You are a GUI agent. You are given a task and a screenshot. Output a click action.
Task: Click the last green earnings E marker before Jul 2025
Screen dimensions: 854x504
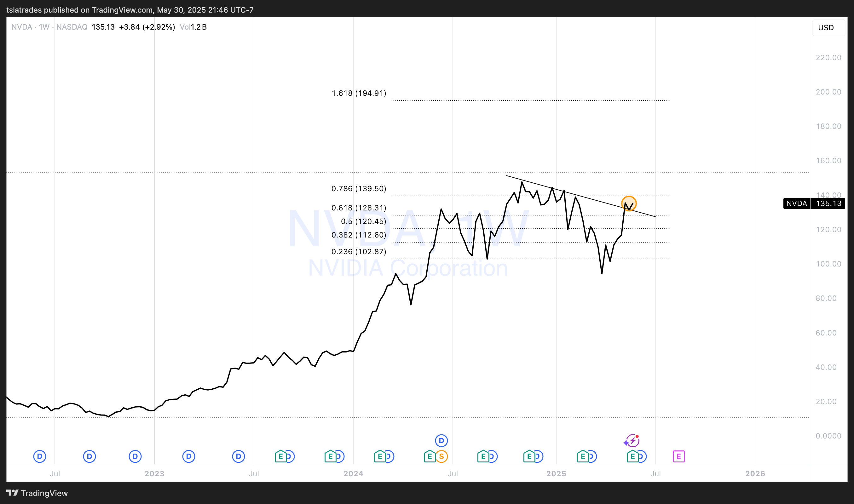pyautogui.click(x=632, y=456)
